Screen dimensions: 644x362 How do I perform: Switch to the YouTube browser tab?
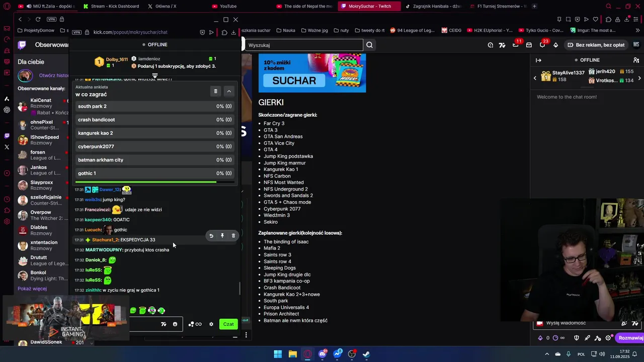[224, 6]
